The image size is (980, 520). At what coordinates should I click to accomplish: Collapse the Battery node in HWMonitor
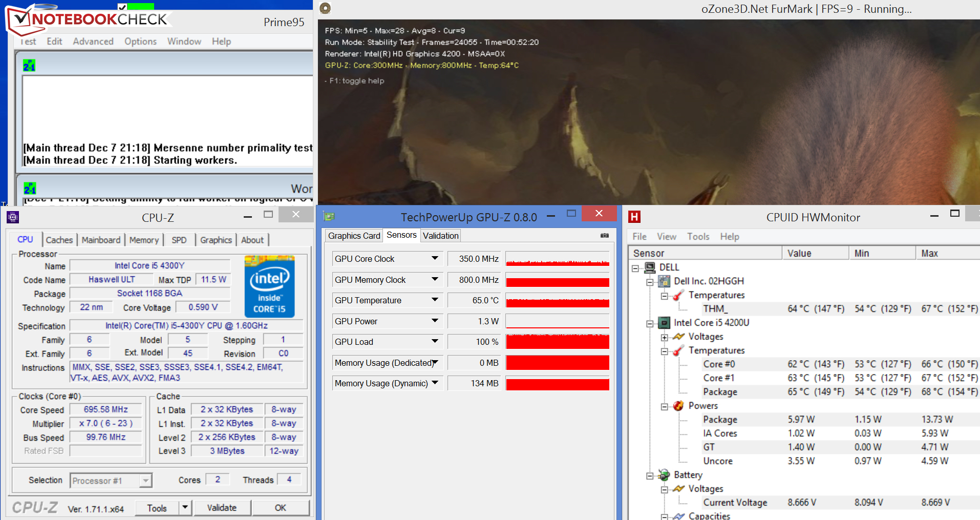650,475
